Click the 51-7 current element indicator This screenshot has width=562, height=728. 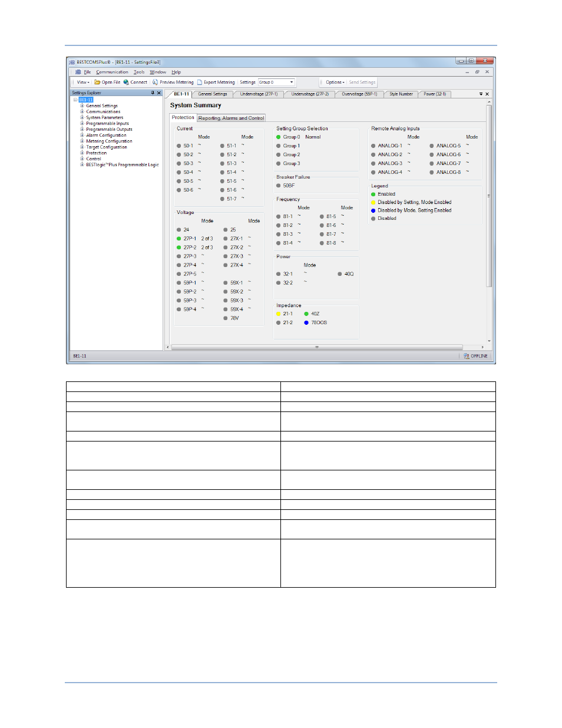click(223, 199)
